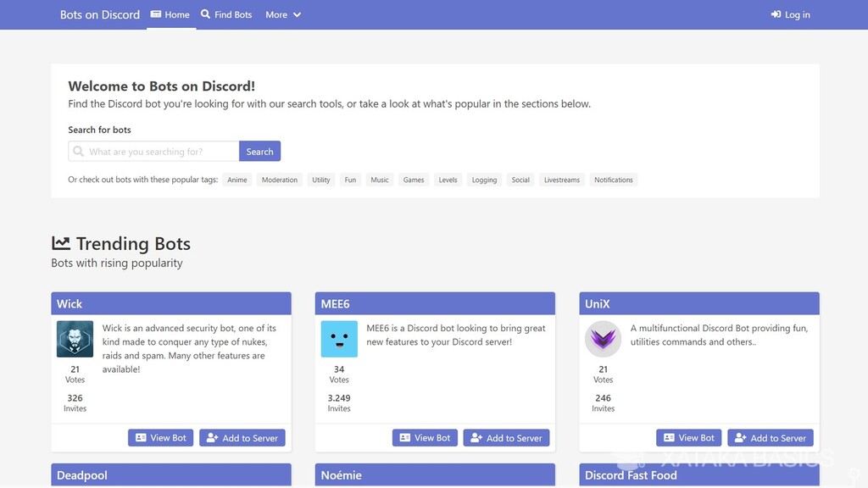Click the UniX bot purple avatar
Viewport: 868px width, 488px height.
tap(604, 339)
